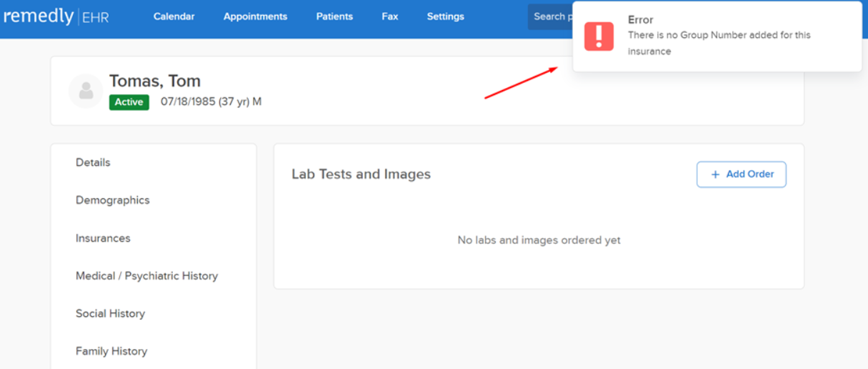Select Details in the patient sidebar
The height and width of the screenshot is (369, 868).
[x=93, y=162]
